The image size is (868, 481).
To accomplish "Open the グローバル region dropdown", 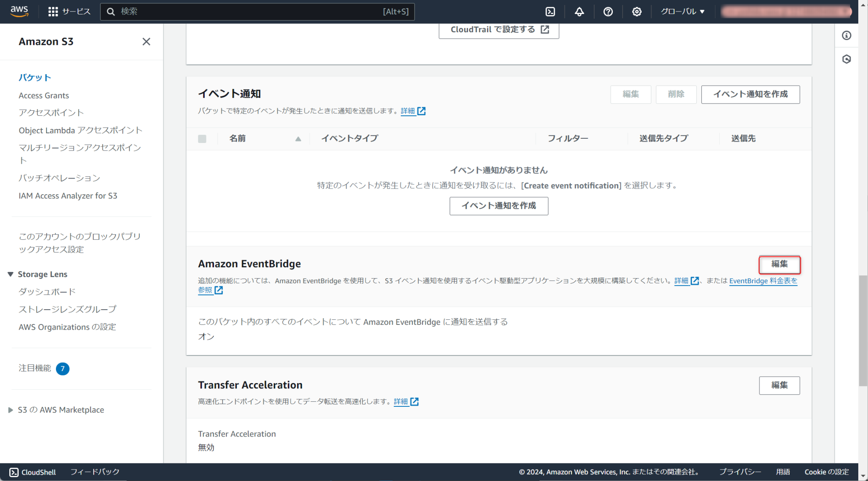I will (682, 11).
